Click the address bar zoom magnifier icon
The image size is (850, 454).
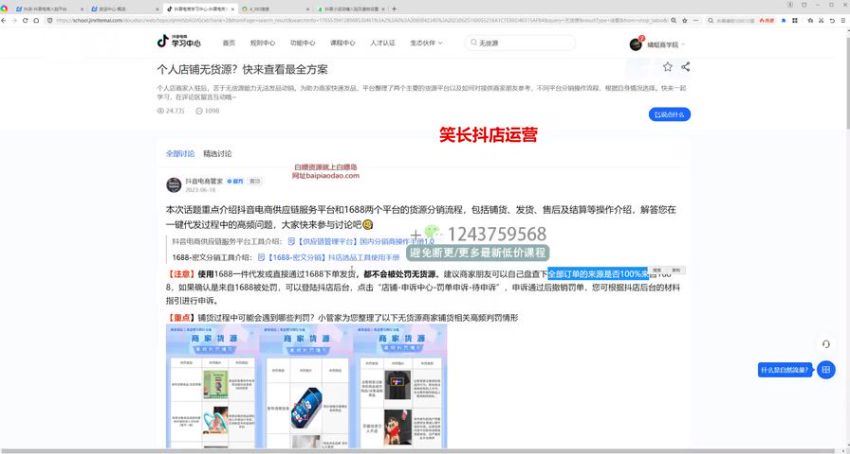click(x=673, y=20)
